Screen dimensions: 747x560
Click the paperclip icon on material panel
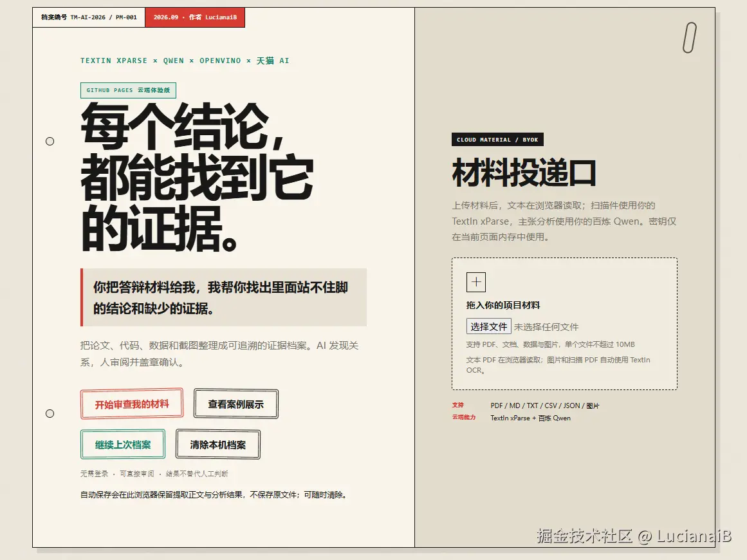click(689, 37)
